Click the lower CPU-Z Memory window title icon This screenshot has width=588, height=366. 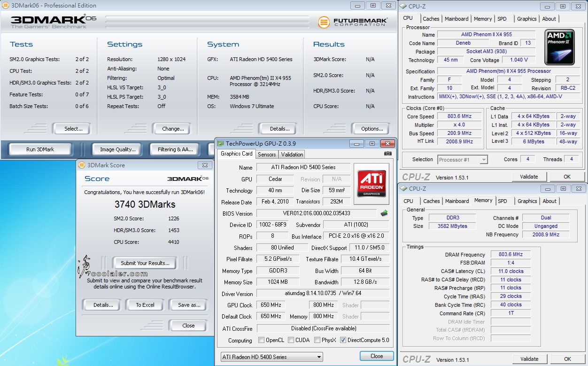tap(403, 188)
